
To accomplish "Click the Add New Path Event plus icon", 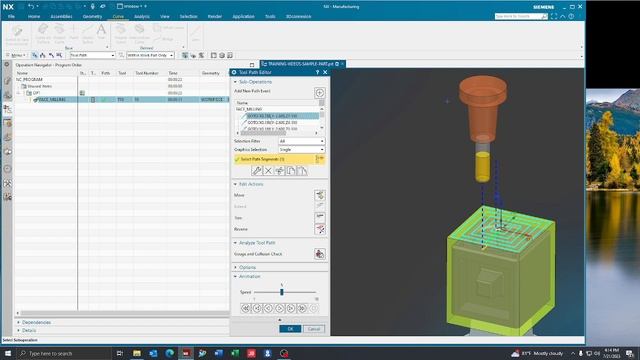I will (320, 93).
